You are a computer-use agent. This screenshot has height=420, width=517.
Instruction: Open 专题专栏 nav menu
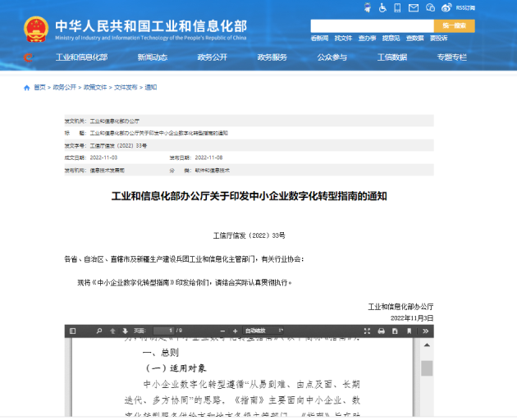(451, 57)
